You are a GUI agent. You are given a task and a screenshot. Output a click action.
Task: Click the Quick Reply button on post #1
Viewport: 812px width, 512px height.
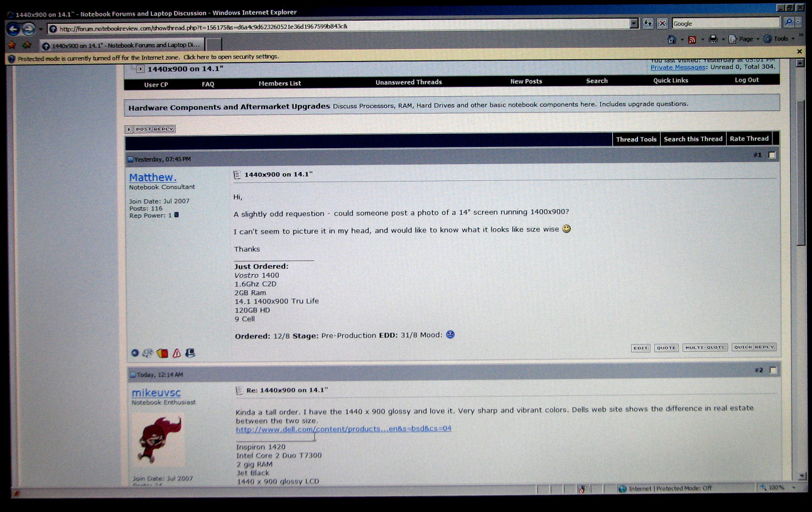754,347
